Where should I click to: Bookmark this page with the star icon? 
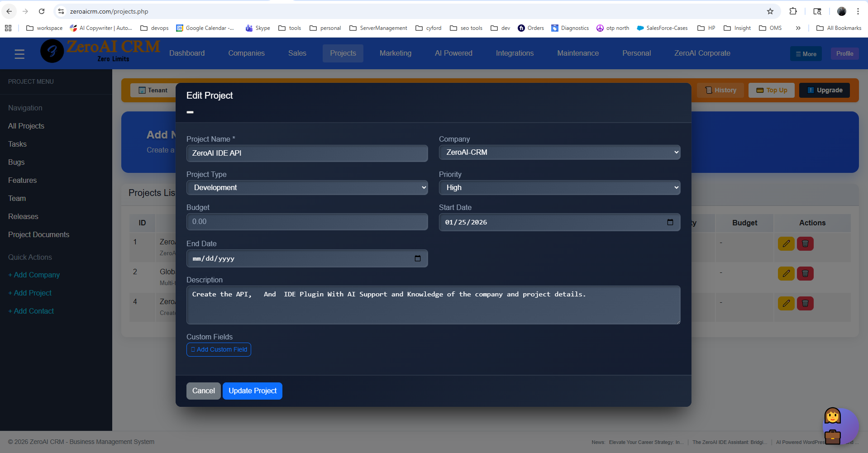click(770, 11)
